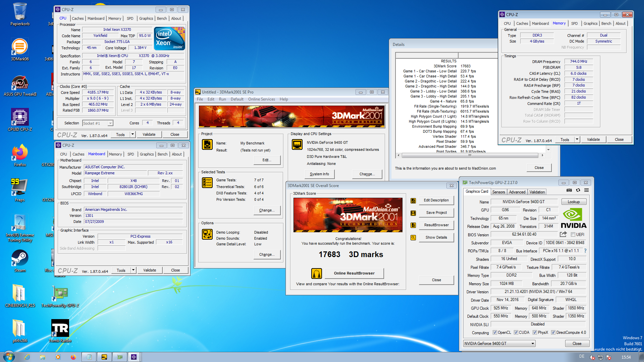The width and height of the screenshot is (644, 362).
Task: Click the DE language indicator in tray
Action: click(582, 356)
